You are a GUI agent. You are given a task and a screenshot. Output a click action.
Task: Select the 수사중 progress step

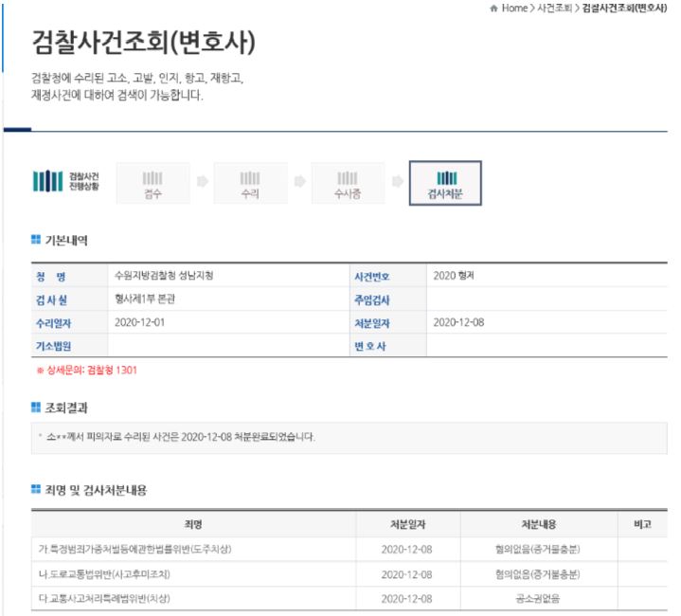tap(348, 183)
